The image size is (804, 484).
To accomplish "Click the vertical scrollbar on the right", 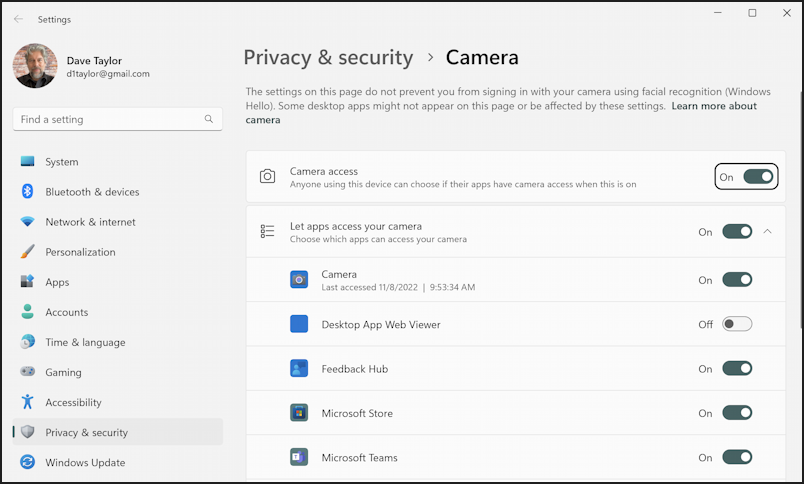I will 801,209.
